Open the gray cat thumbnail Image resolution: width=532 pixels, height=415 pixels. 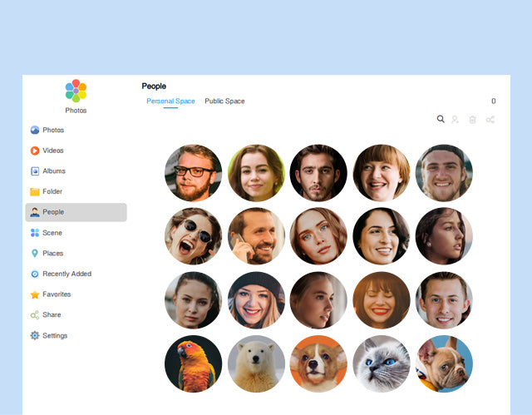(381, 363)
